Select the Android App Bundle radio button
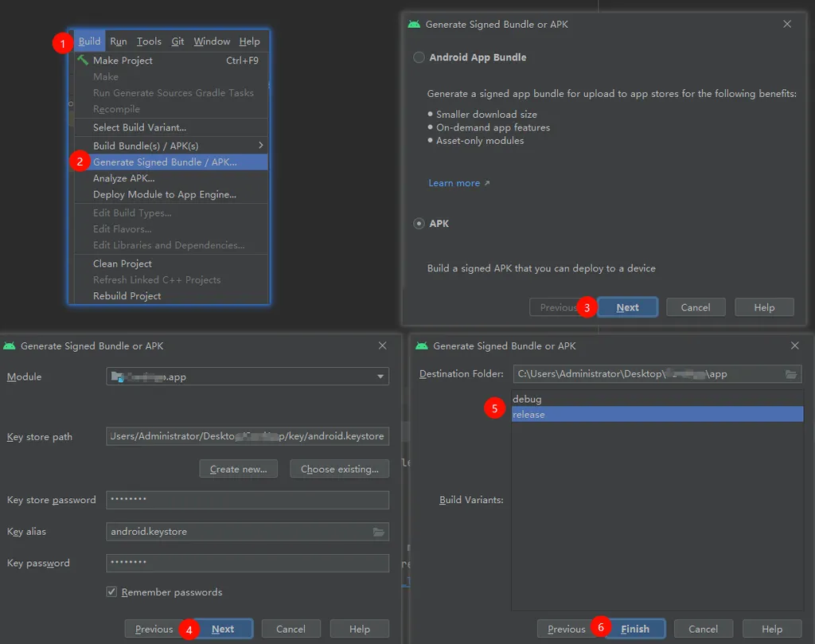Screen dimensions: 815x644 click(419, 57)
